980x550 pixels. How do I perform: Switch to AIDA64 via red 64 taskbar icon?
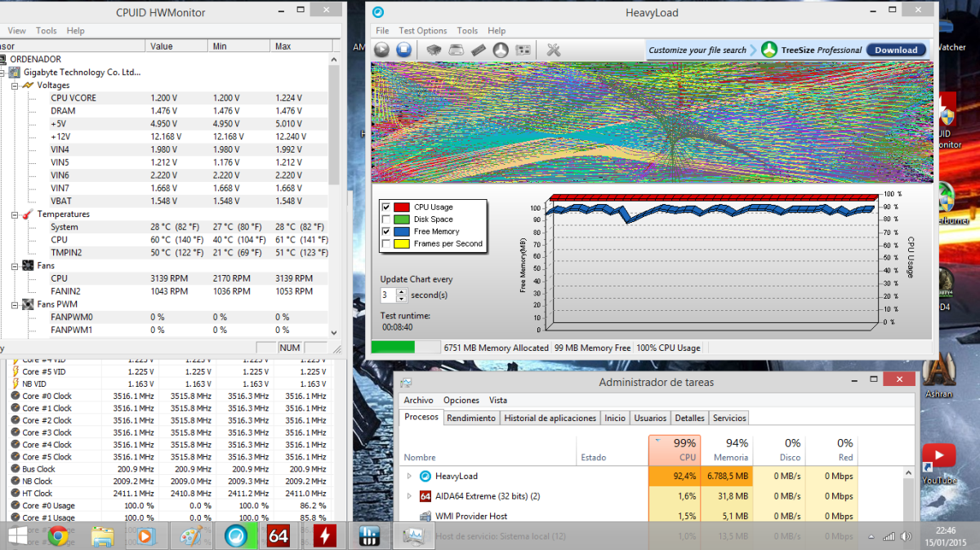click(x=279, y=536)
